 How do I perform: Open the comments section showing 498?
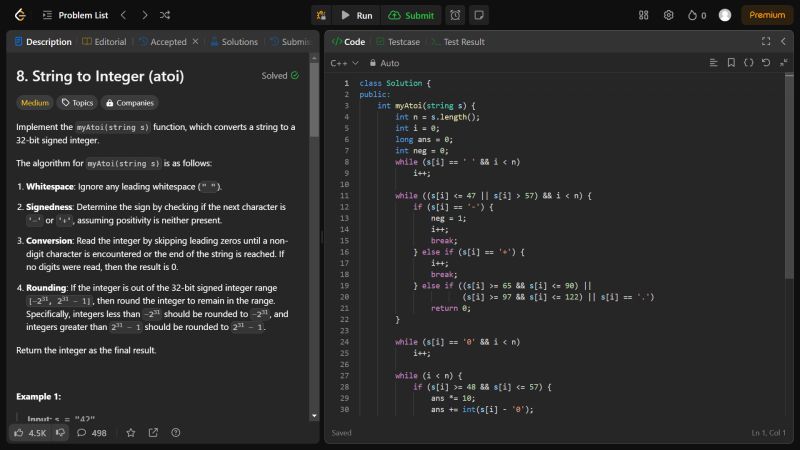[91, 433]
